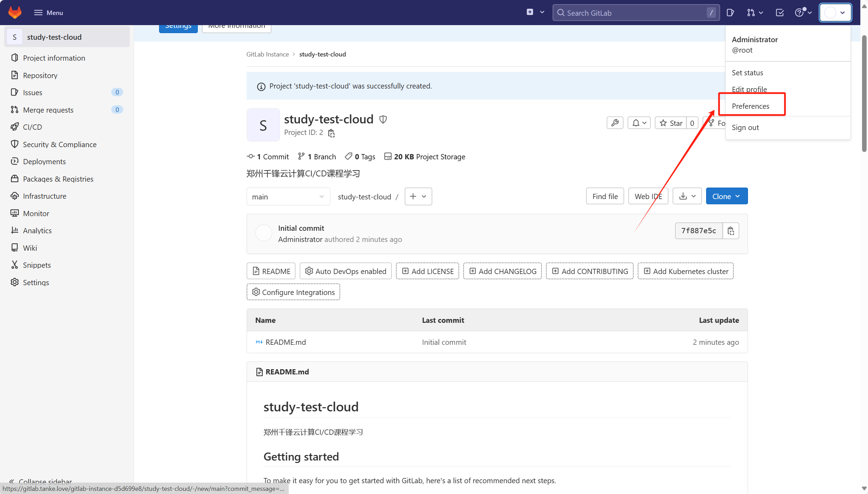Open the README.md file link
868x494 pixels.
pyautogui.click(x=285, y=342)
